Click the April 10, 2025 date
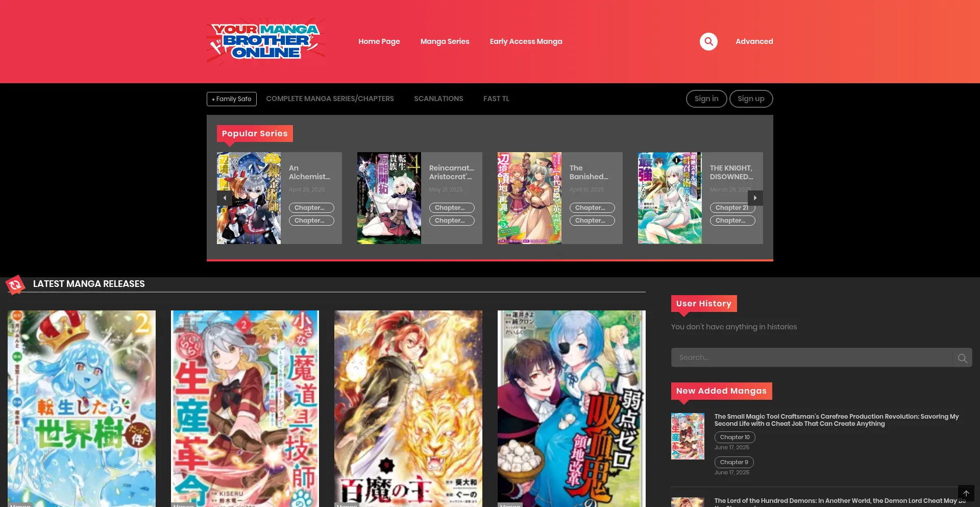Image resolution: width=980 pixels, height=507 pixels. (x=587, y=189)
